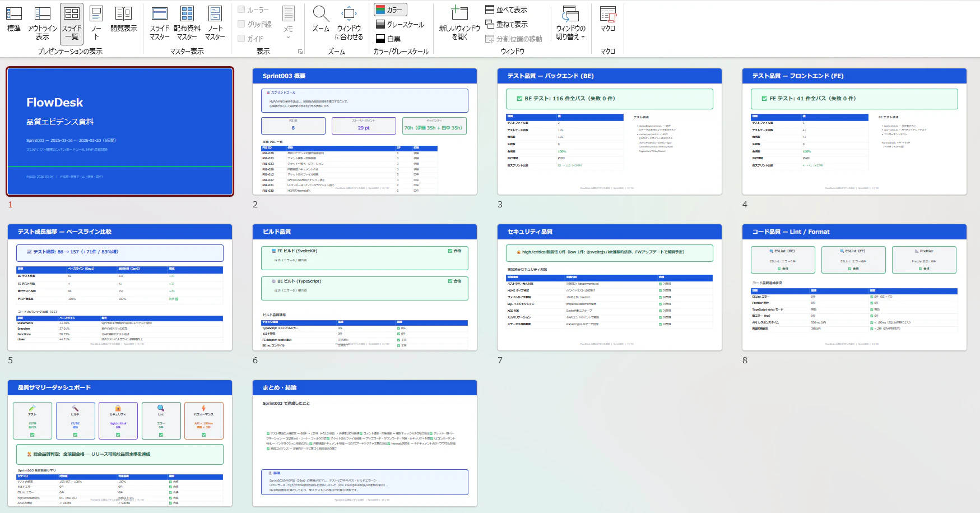
Task: Select slide 3 バックエンド (BE) thumbnail
Action: pos(610,132)
